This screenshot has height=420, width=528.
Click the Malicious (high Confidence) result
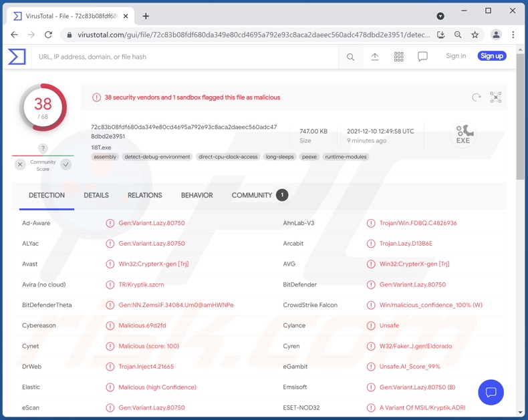click(157, 387)
